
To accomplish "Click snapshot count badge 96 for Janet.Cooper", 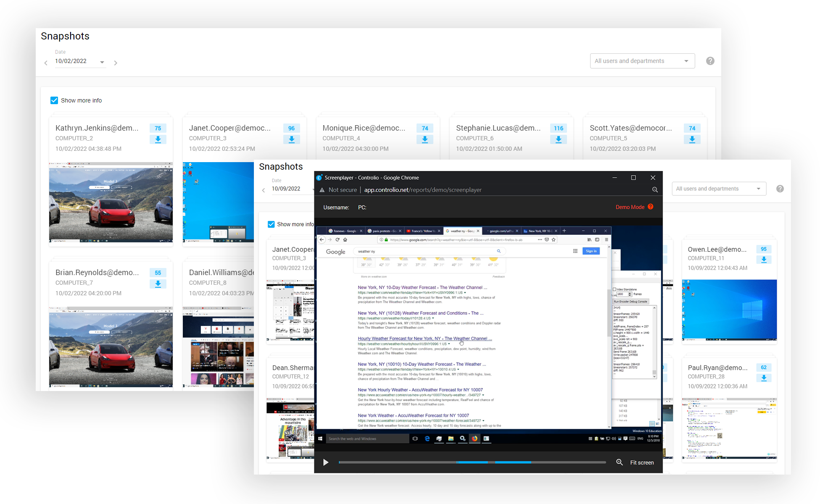I will [x=291, y=128].
